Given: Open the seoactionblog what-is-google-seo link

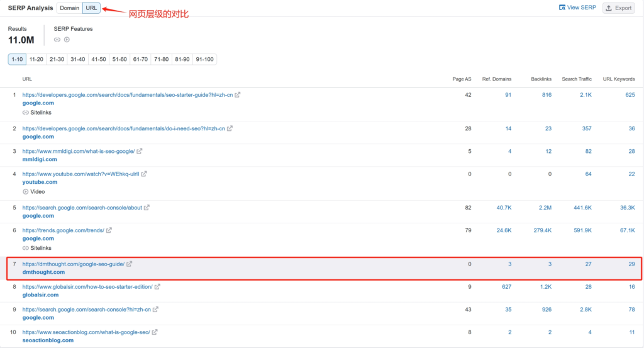Looking at the screenshot, I should 86,332.
